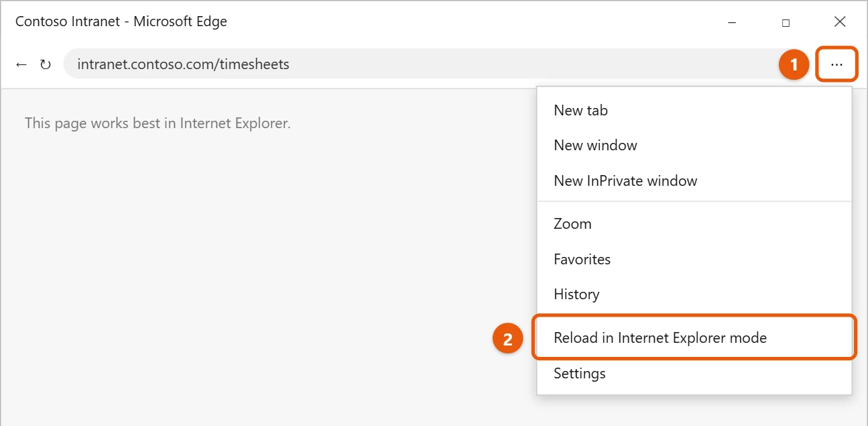Open a New InPrivate window
Viewport: 868px width, 426px height.
point(694,181)
